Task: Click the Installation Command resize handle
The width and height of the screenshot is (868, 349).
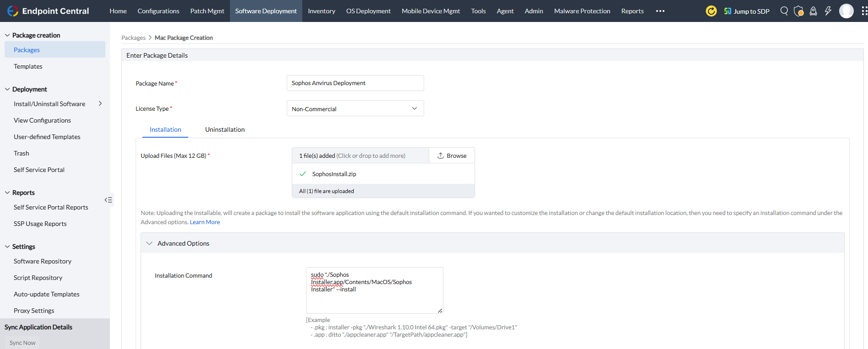Action: coord(440,311)
